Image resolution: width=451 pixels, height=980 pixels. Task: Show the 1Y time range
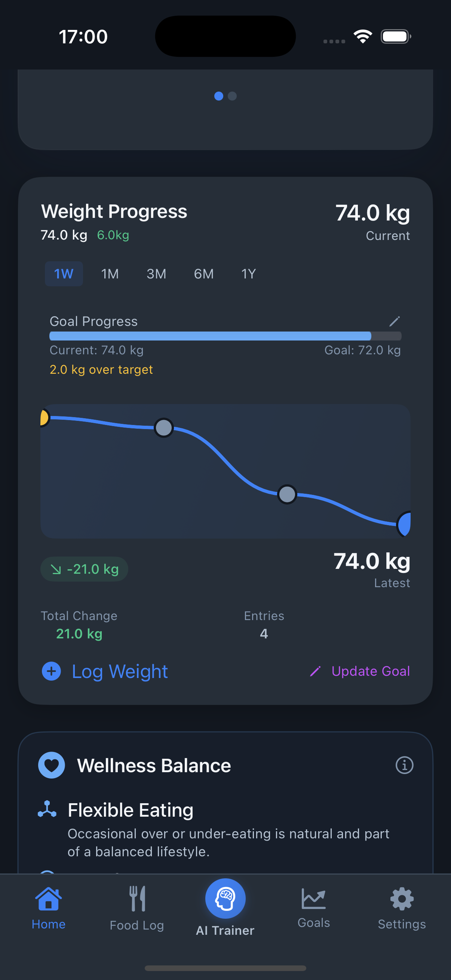pos(249,274)
